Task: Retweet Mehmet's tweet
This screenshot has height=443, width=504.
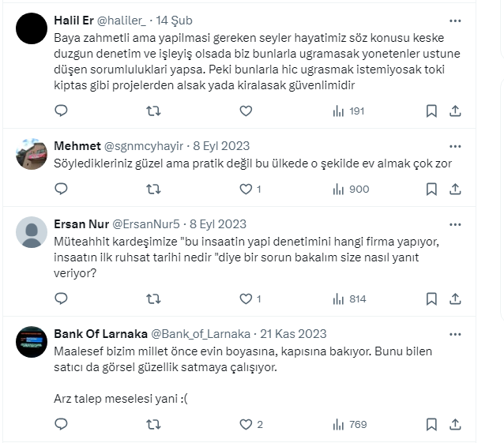Action: pos(153,189)
